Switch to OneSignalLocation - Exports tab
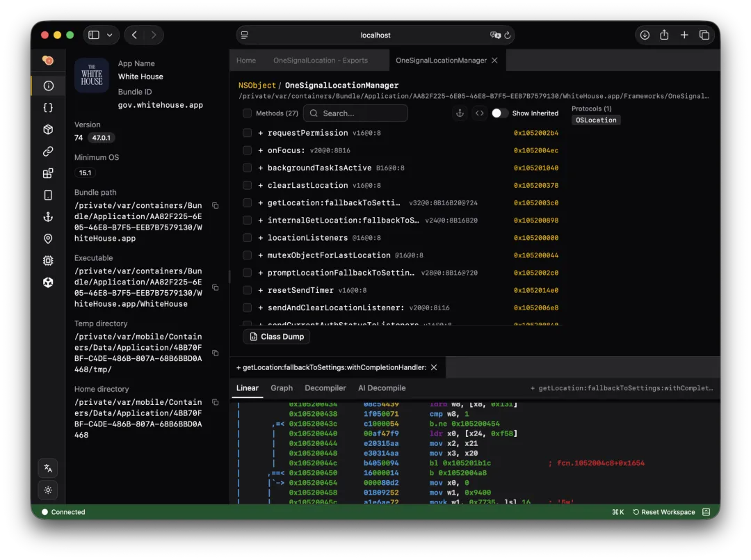The width and height of the screenshot is (751, 560). pos(321,61)
